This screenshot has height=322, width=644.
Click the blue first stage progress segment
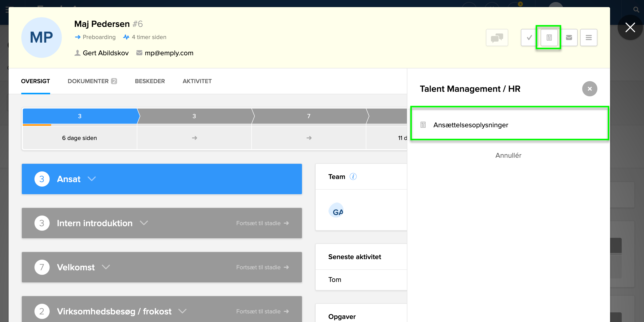pos(80,116)
